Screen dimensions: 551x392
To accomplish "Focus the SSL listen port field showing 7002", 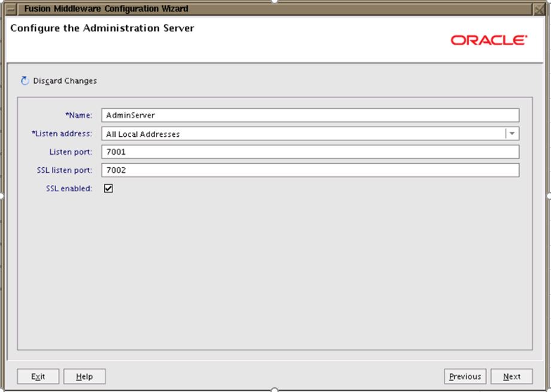I will (x=310, y=170).
